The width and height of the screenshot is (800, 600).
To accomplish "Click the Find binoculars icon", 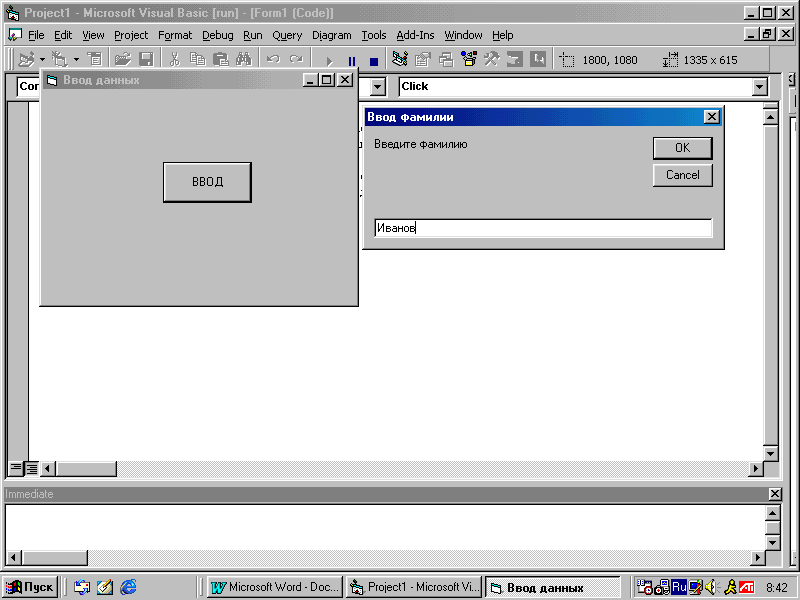I will (243, 59).
